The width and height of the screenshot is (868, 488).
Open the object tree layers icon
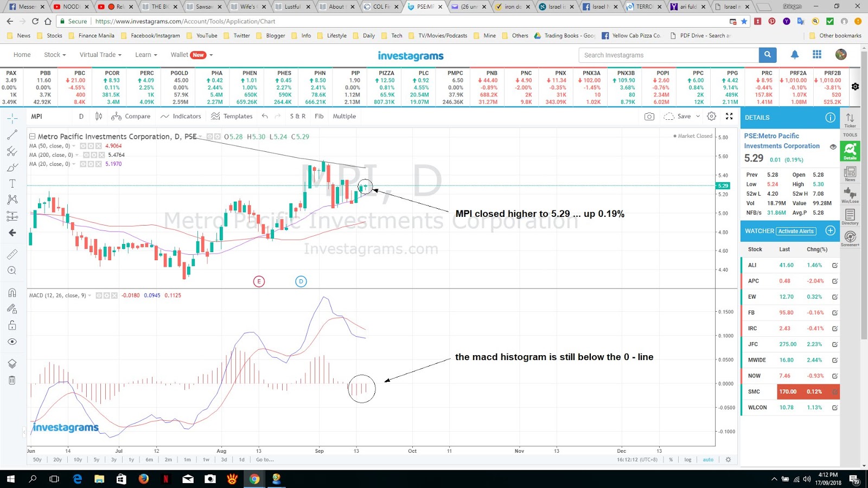point(12,364)
